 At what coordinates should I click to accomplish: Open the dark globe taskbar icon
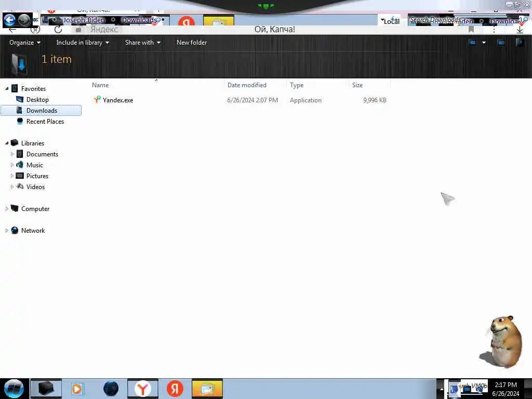pyautogui.click(x=111, y=389)
